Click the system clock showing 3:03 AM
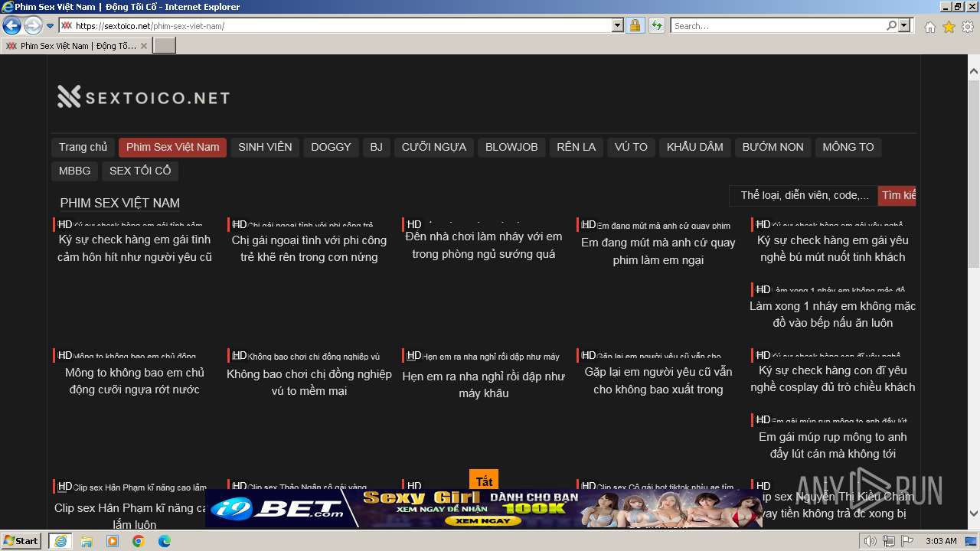 (940, 541)
